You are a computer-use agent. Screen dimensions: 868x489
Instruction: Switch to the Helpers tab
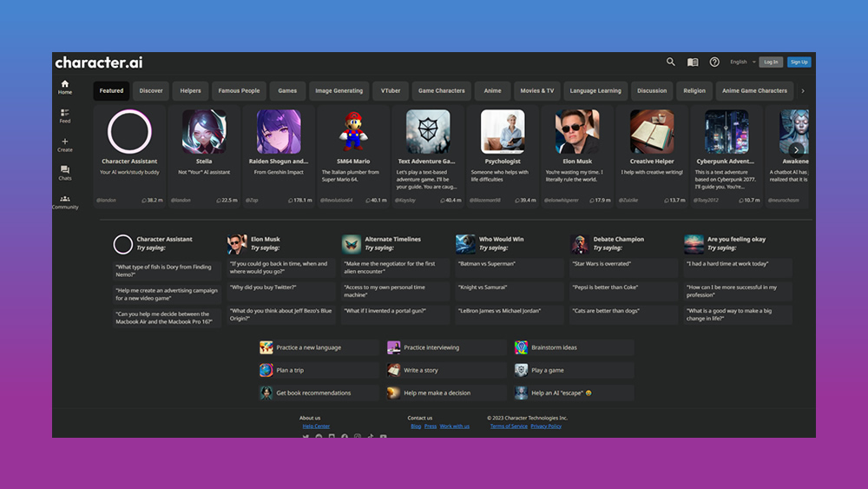point(190,90)
